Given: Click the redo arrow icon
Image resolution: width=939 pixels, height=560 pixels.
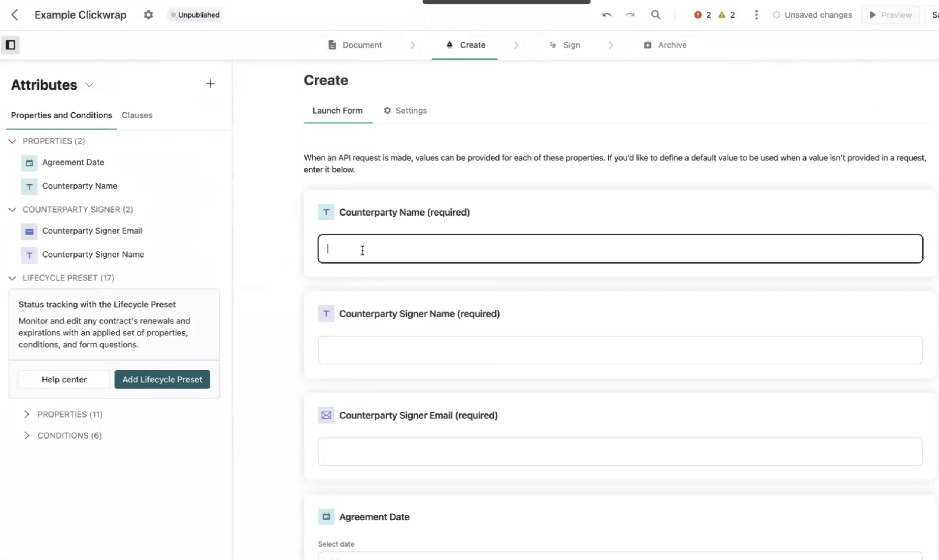Looking at the screenshot, I should pos(630,15).
